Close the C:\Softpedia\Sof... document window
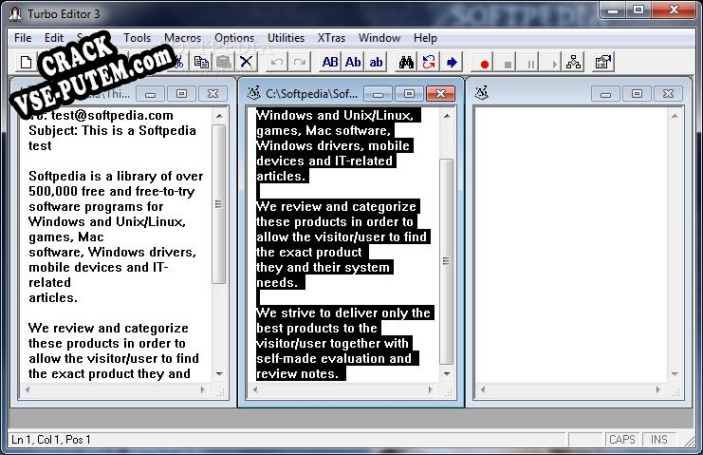This screenshot has width=703, height=455. 440,93
